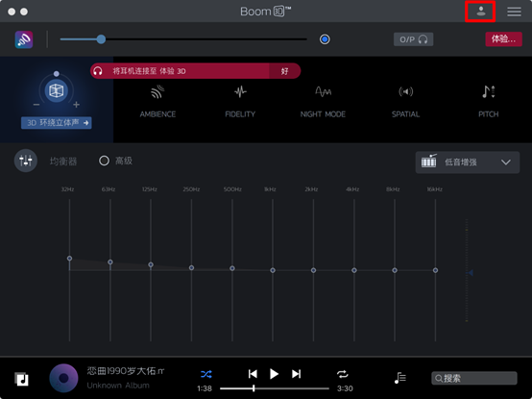
Task: Open the 3D 环绕立体声 settings button
Action: 57,123
